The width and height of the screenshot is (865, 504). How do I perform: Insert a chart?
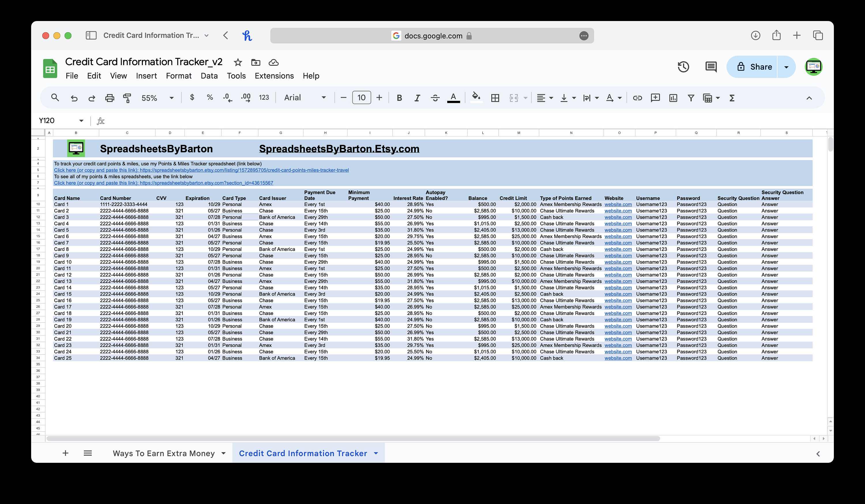[673, 98]
